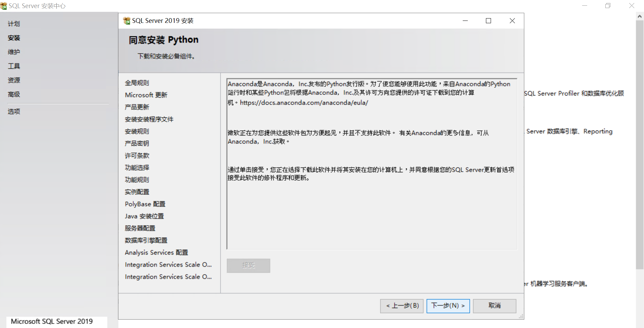Image resolution: width=644 pixels, height=328 pixels.
Task: Close the SQL Server 安装中心 window
Action: point(632,6)
